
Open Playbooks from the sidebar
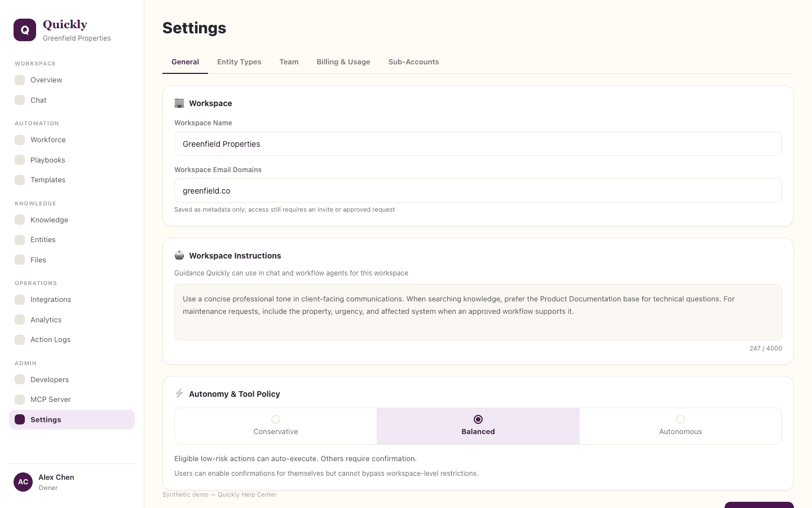click(x=72, y=160)
